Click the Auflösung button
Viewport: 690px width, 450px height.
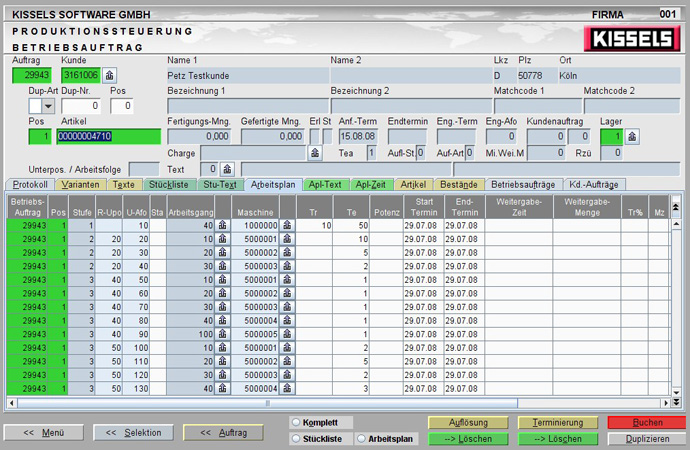pyautogui.click(x=468, y=423)
